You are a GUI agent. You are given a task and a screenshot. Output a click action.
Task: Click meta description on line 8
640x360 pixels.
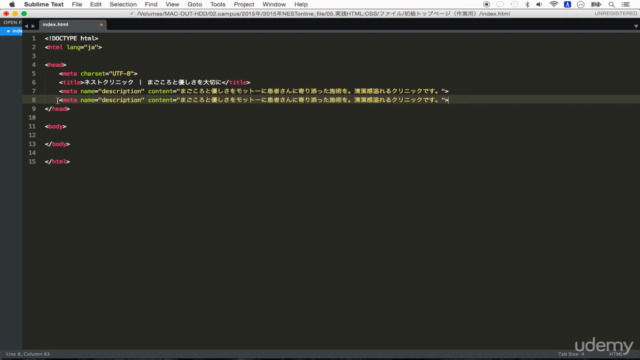[x=253, y=100]
